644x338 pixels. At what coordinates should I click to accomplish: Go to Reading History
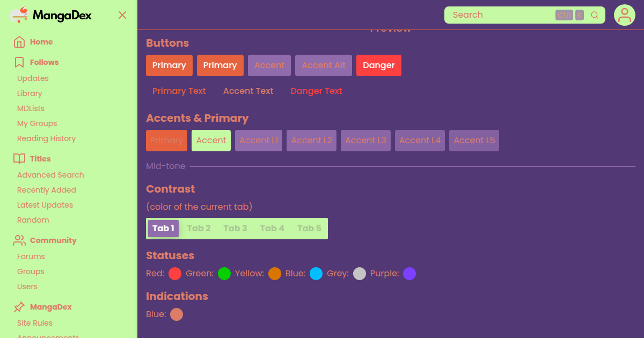[46, 138]
